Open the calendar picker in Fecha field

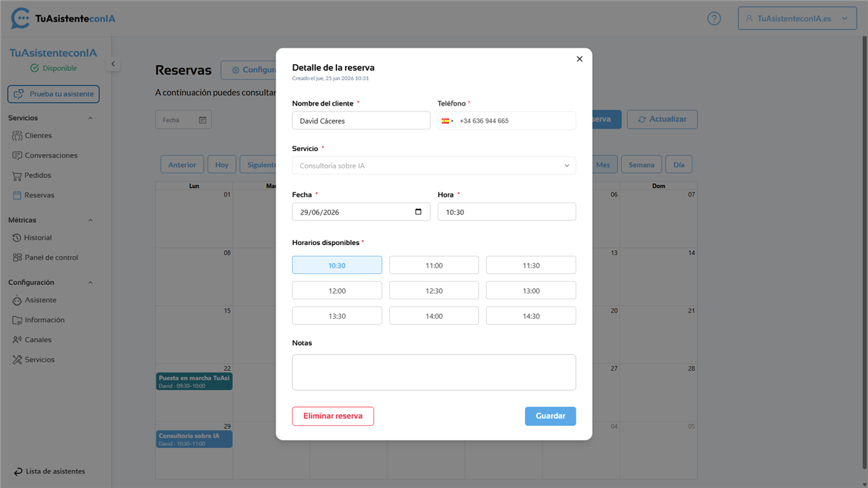[418, 212]
